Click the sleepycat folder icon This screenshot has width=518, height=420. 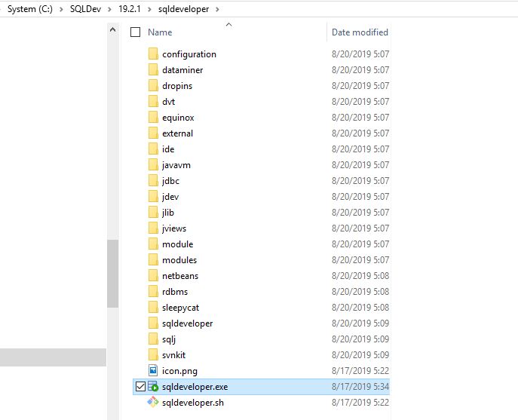[153, 308]
